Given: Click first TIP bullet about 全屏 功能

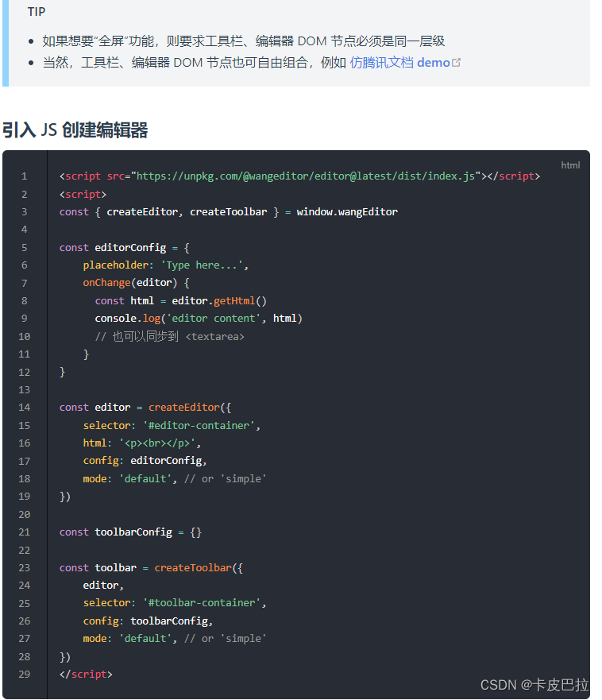Looking at the screenshot, I should tap(244, 41).
